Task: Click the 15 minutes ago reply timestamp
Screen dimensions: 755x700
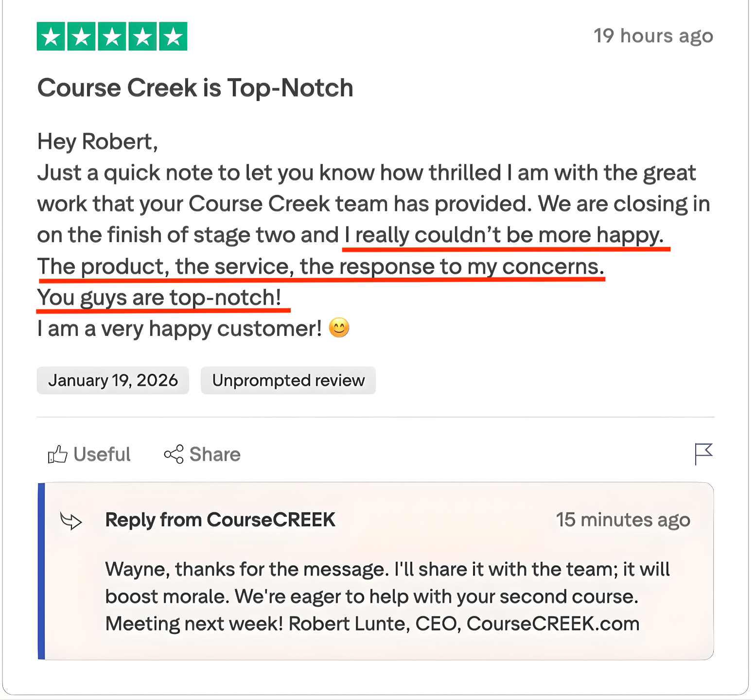Action: (624, 520)
